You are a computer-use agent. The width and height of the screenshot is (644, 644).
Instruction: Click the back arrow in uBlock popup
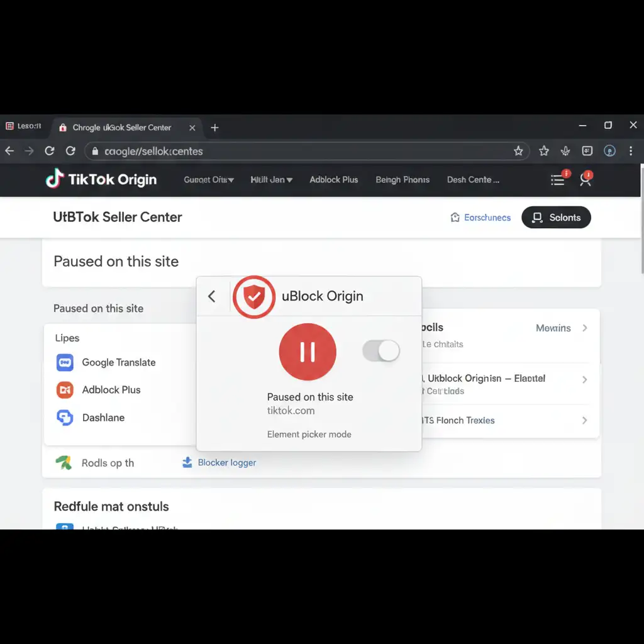tap(212, 296)
